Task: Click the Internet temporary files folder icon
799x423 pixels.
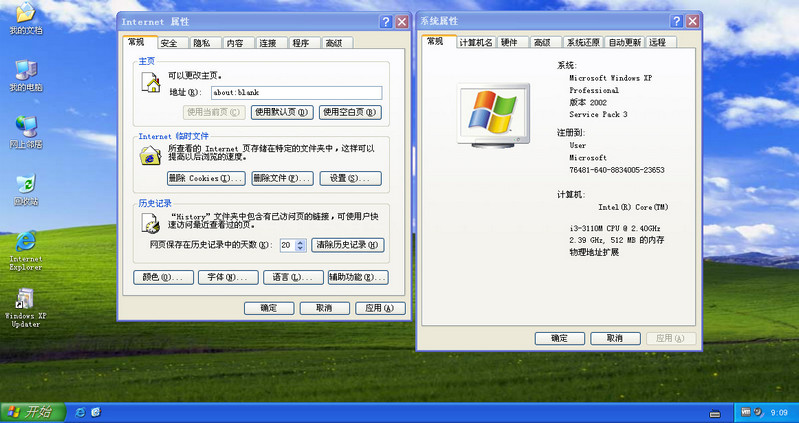Action: pyautogui.click(x=150, y=155)
